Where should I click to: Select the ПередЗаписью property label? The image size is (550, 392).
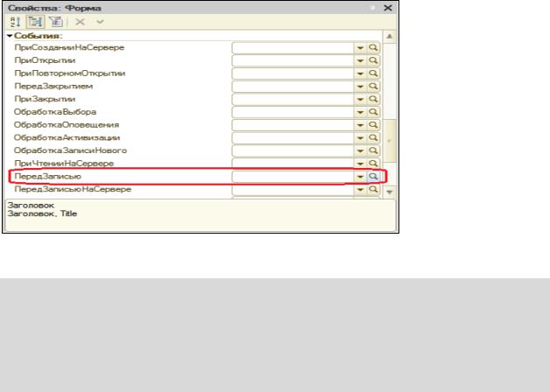point(47,176)
